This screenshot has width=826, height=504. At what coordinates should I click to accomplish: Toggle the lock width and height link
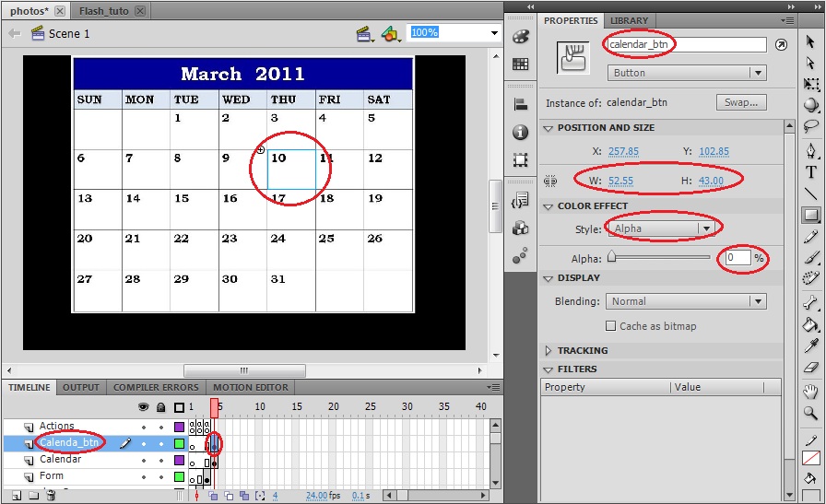tap(550, 182)
